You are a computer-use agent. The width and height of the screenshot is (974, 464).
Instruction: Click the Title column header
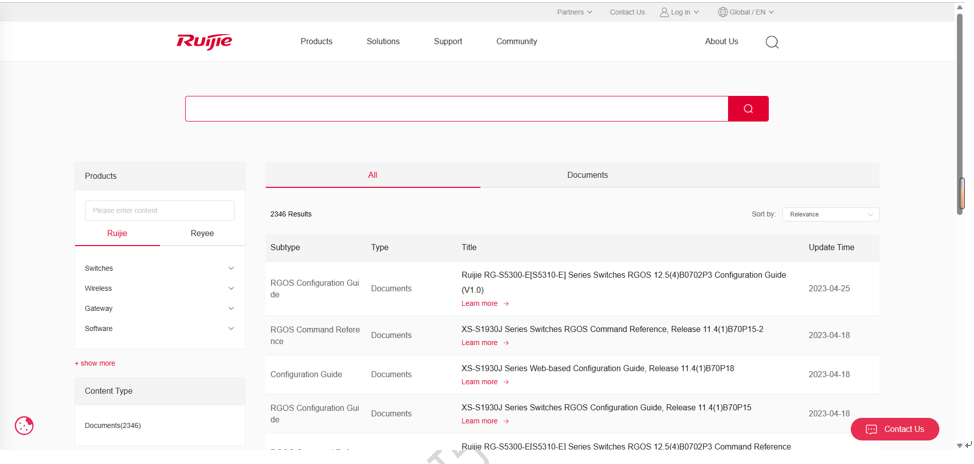469,247
